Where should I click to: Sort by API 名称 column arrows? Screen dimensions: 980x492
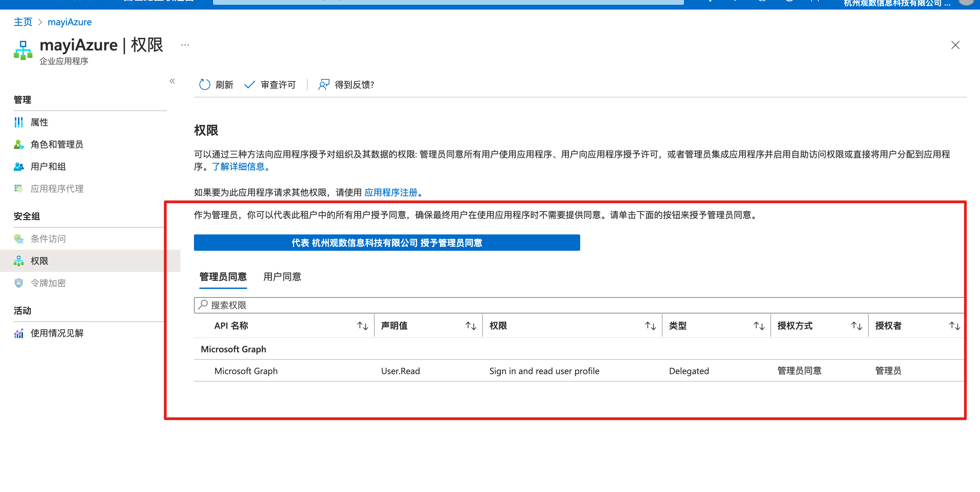[362, 326]
